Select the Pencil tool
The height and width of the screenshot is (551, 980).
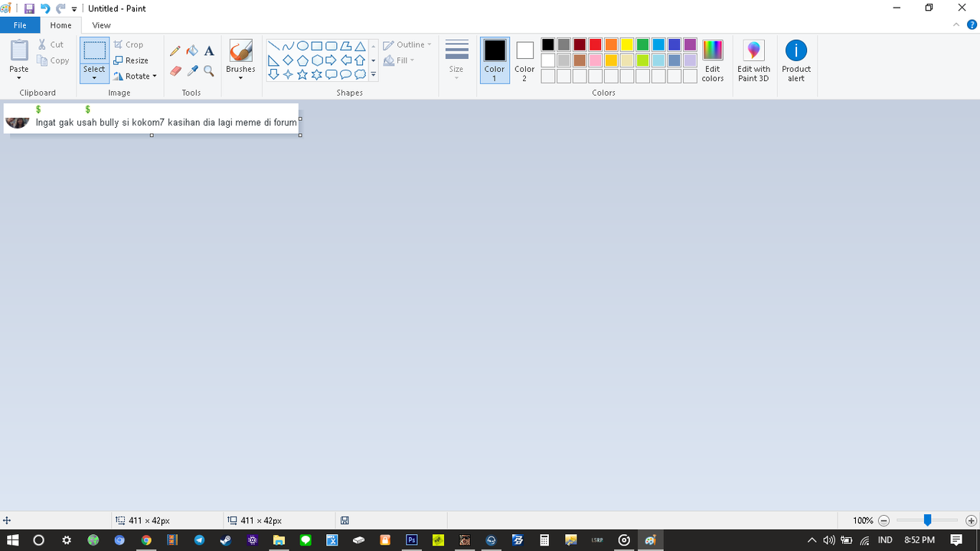coord(175,51)
